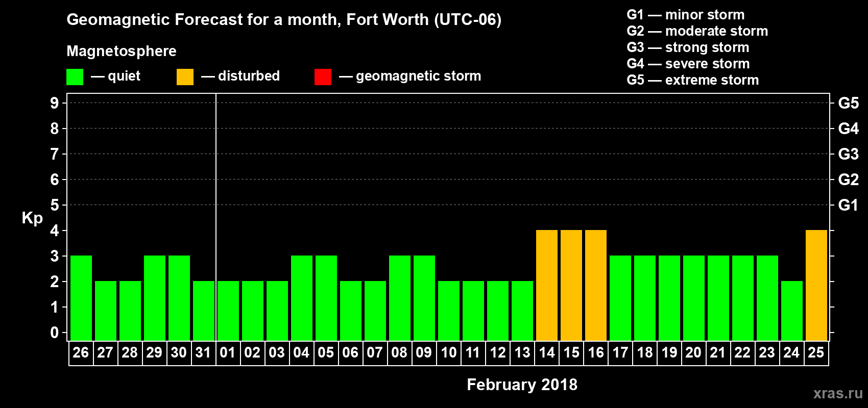Click the orange disturbed legend swatch

(x=185, y=76)
